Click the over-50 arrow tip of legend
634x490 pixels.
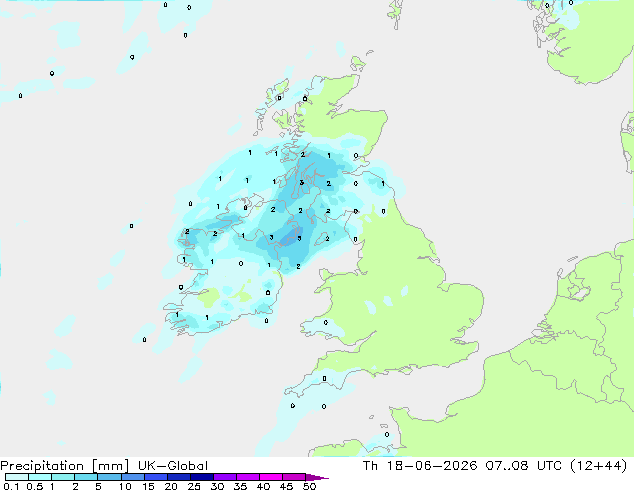317,477
